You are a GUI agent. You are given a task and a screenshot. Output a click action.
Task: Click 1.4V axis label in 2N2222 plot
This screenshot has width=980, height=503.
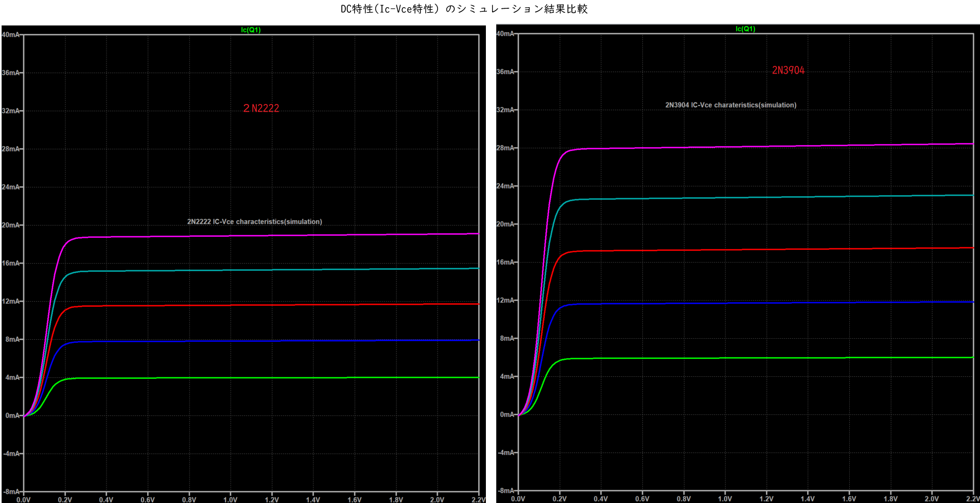click(313, 500)
